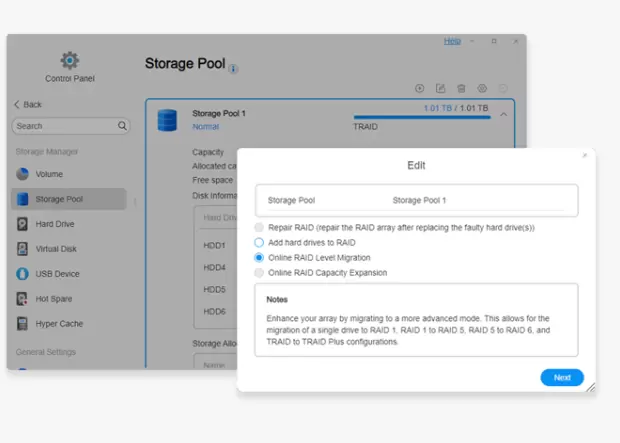Select the Repair RAID radio option
The height and width of the screenshot is (443, 620).
pos(260,227)
